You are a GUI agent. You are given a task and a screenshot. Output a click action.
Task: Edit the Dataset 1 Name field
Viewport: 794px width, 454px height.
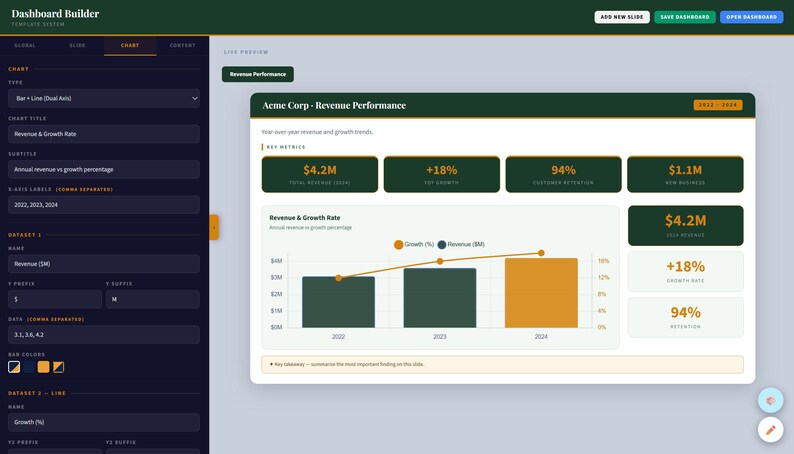104,264
